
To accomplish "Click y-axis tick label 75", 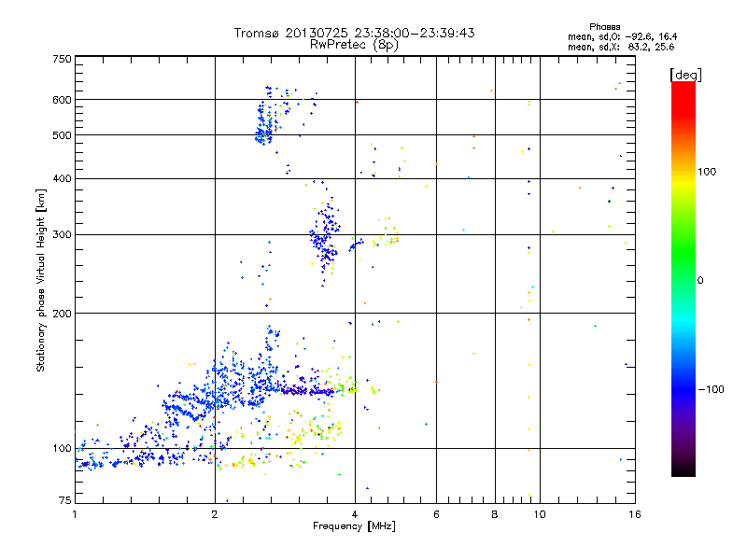I will pyautogui.click(x=65, y=500).
